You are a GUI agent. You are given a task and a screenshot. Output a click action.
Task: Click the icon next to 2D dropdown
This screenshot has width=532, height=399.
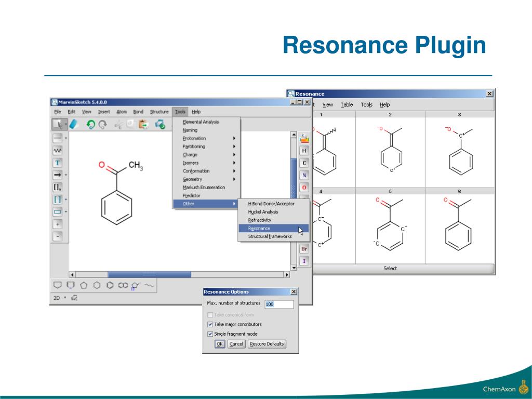coord(74,298)
